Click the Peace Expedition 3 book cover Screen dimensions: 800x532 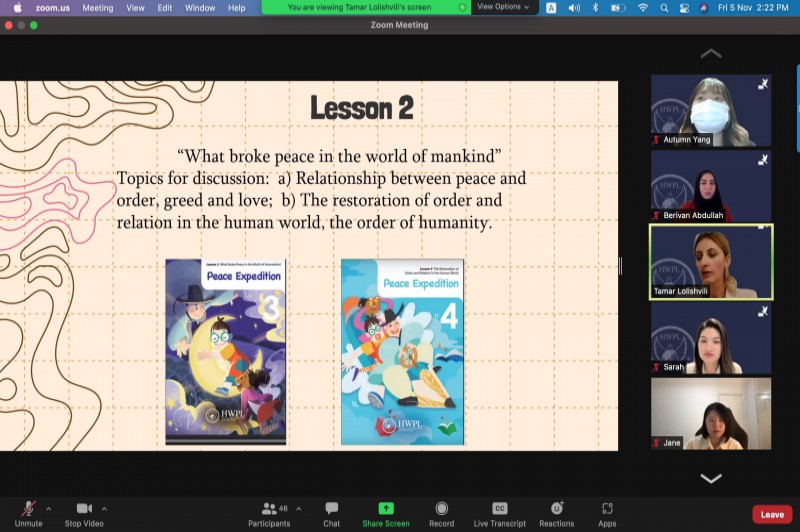[x=225, y=351]
